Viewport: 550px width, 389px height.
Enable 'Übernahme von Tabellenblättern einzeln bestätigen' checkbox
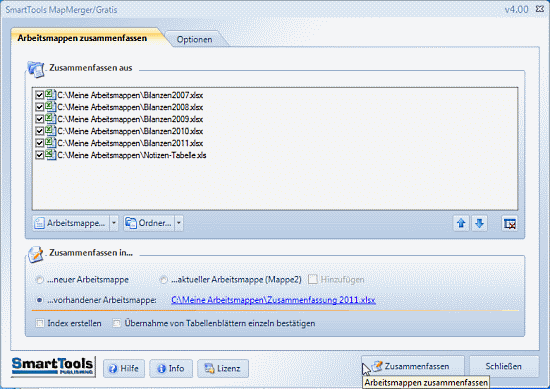click(116, 323)
